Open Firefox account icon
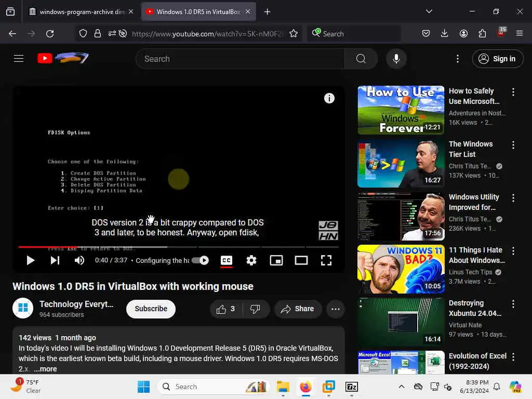This screenshot has height=399, width=532. coord(463,33)
